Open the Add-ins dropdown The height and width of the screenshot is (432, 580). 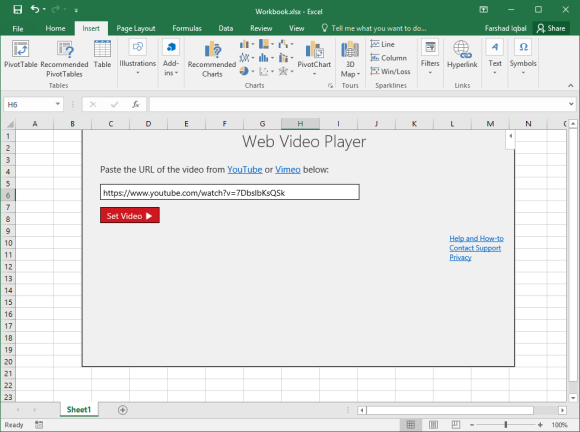[171, 57]
